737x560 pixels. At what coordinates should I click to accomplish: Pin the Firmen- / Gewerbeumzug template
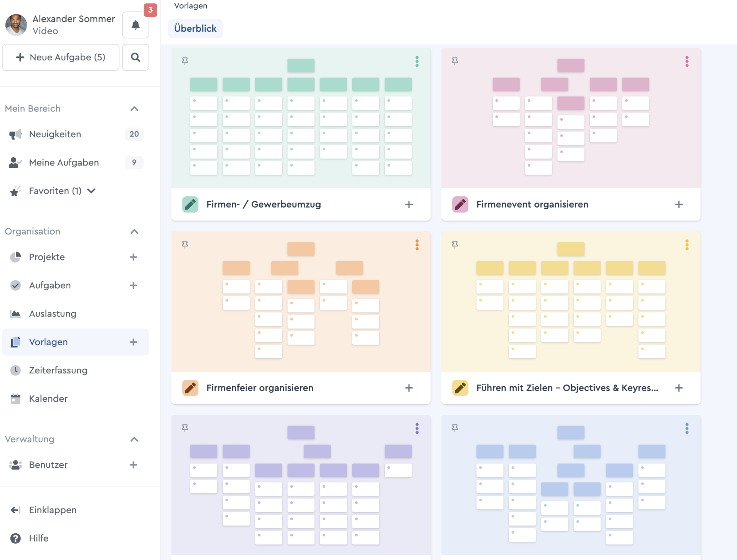[185, 61]
